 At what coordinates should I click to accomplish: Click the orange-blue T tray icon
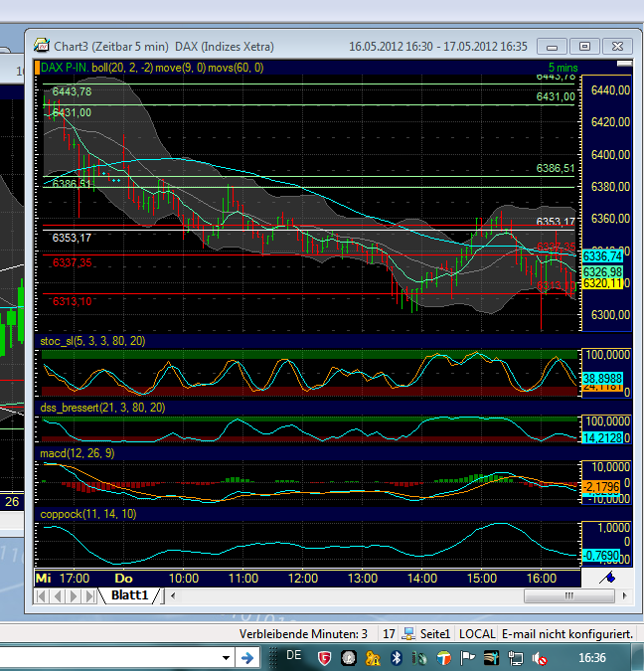(x=443, y=658)
